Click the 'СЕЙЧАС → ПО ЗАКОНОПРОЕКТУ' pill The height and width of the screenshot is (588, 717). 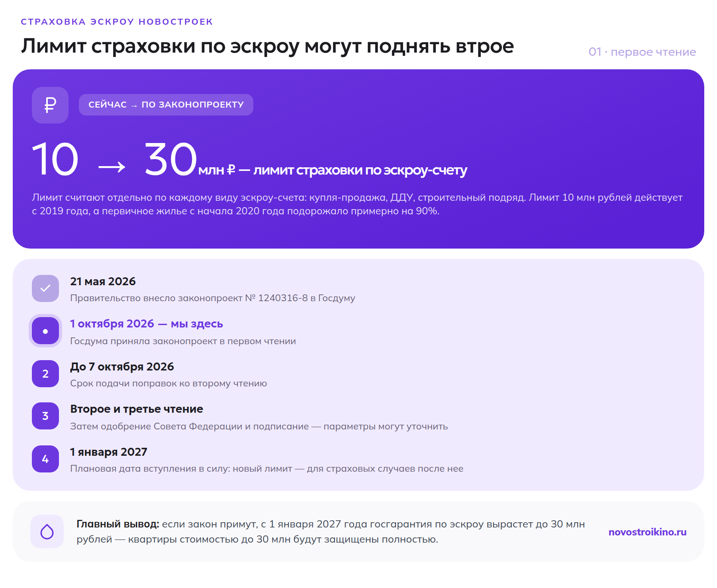(x=166, y=105)
